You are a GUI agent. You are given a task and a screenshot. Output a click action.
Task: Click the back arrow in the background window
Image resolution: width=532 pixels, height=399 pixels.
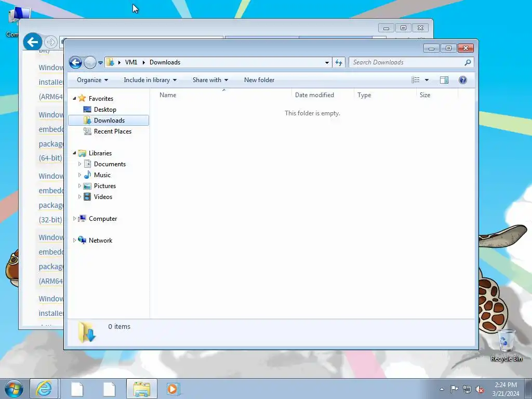[33, 42]
